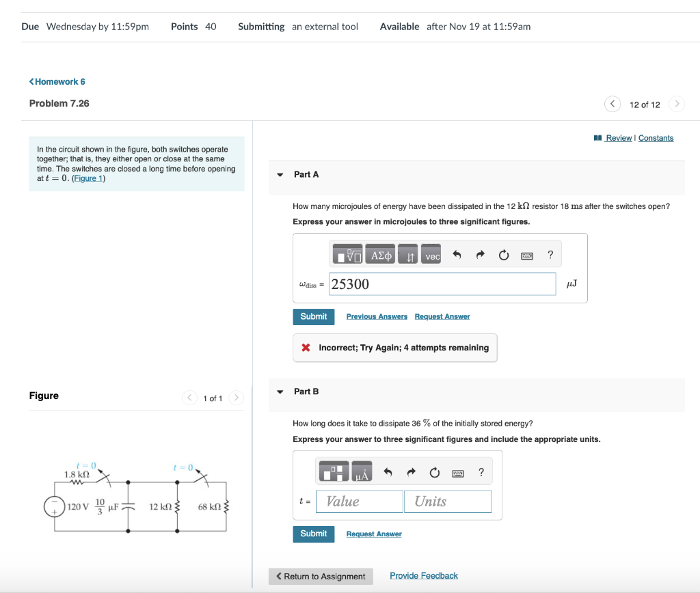
Task: Show keyboard shortcuts in Part B toolbar
Action: coord(458,473)
